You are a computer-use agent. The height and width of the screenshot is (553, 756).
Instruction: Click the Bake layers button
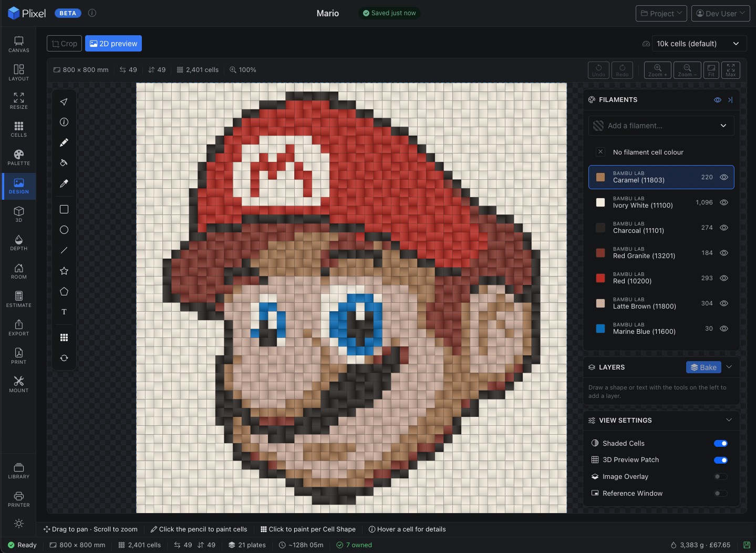point(703,367)
